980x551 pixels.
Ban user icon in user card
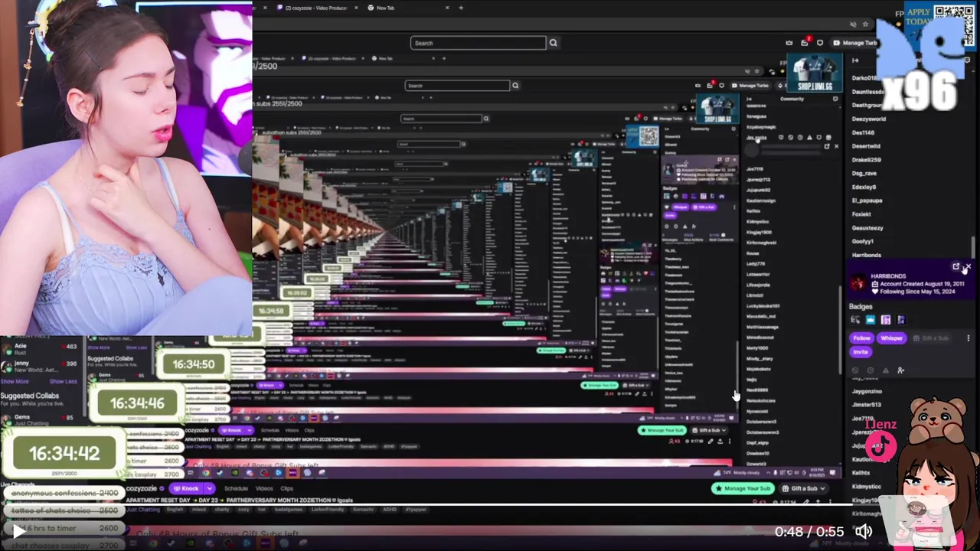(x=855, y=370)
